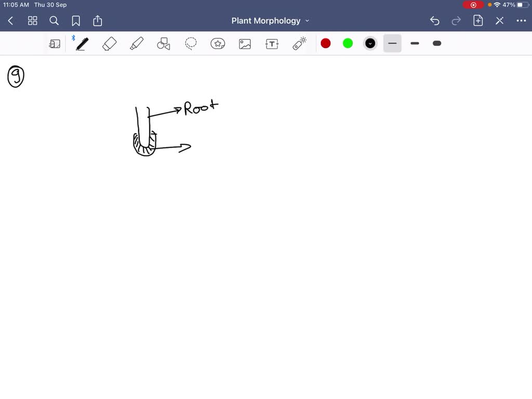
Task: Activate the Lasso selection tool
Action: pyautogui.click(x=191, y=44)
